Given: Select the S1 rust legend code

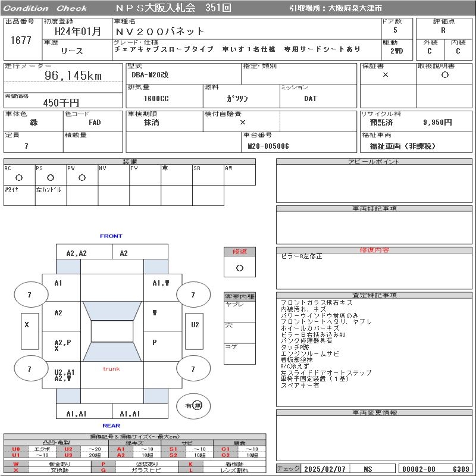Looking at the screenshot, I should 173,449.
